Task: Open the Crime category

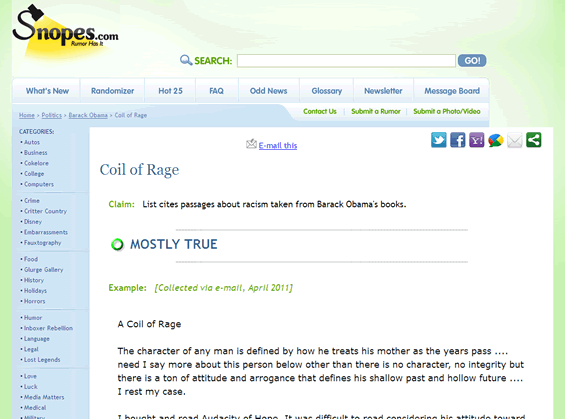Action: click(x=32, y=201)
